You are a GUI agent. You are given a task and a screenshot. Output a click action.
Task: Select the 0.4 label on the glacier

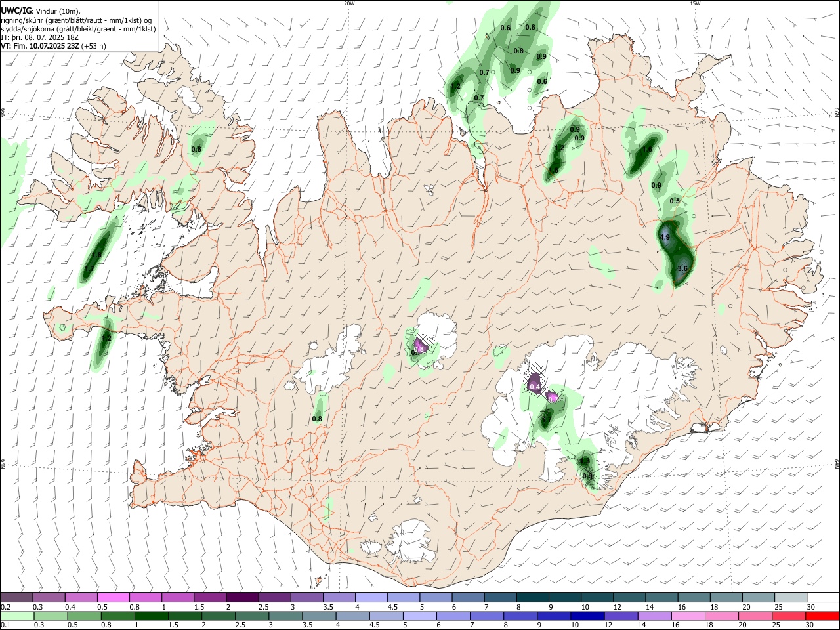535,387
